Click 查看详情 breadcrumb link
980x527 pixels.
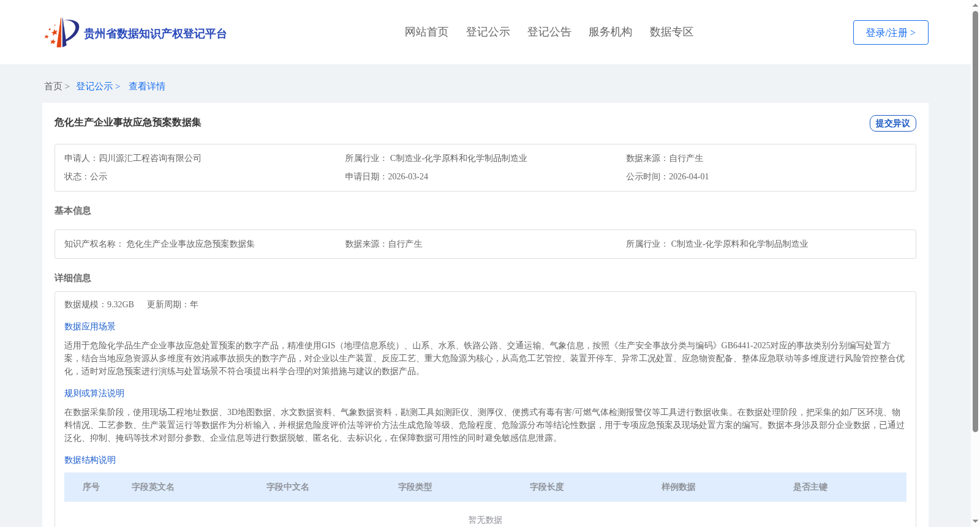147,86
